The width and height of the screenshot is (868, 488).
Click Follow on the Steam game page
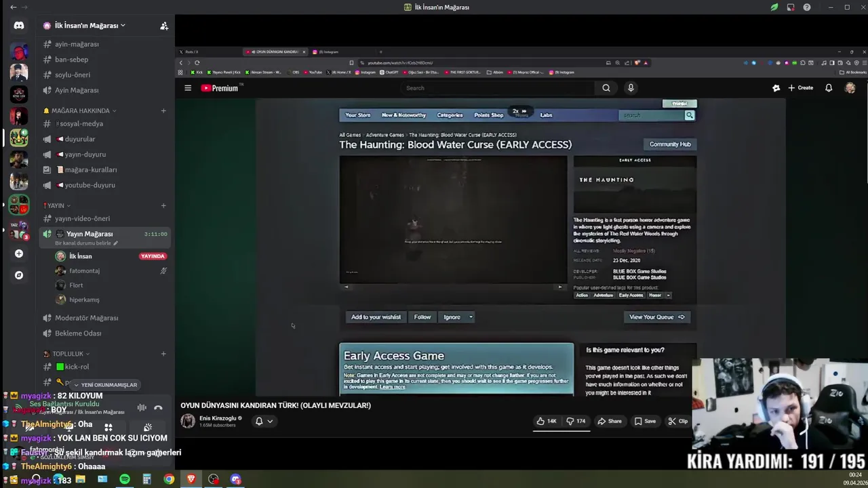(x=422, y=317)
